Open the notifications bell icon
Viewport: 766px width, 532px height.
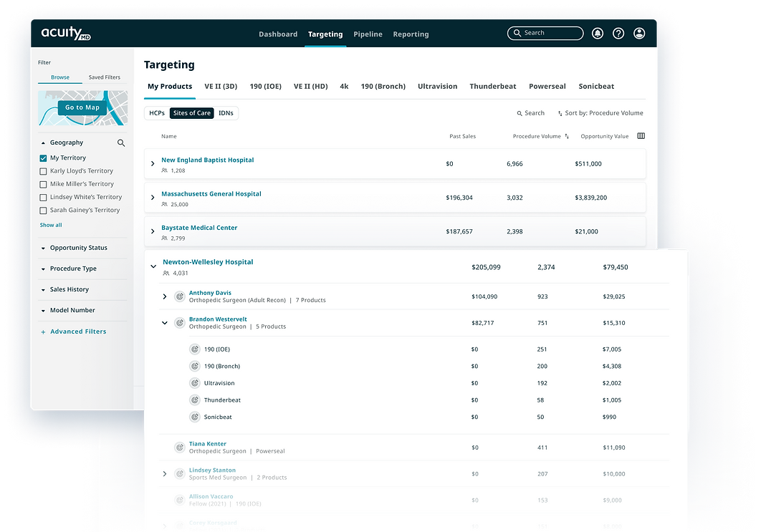pyautogui.click(x=597, y=33)
